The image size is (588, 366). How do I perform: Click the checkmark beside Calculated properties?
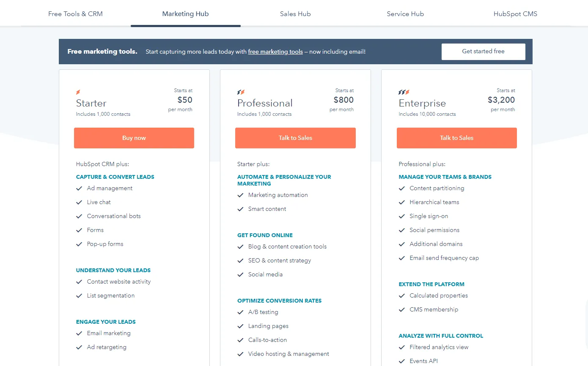coord(402,296)
